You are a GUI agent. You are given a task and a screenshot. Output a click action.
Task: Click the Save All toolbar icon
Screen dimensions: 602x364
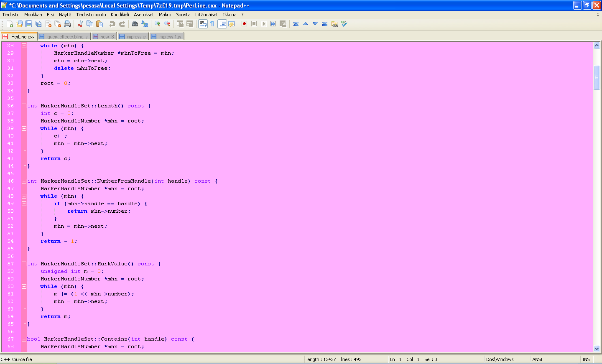[x=38, y=24]
